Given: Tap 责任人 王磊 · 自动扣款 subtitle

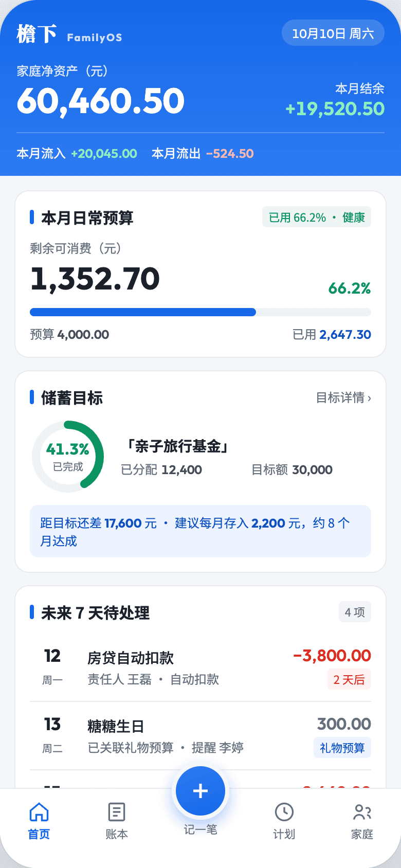Looking at the screenshot, I should point(153,679).
